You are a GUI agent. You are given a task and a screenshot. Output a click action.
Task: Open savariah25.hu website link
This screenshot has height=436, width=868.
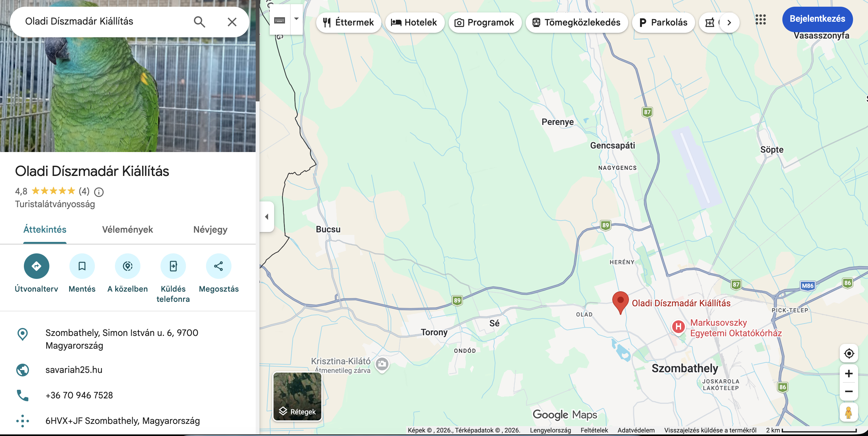pos(74,370)
